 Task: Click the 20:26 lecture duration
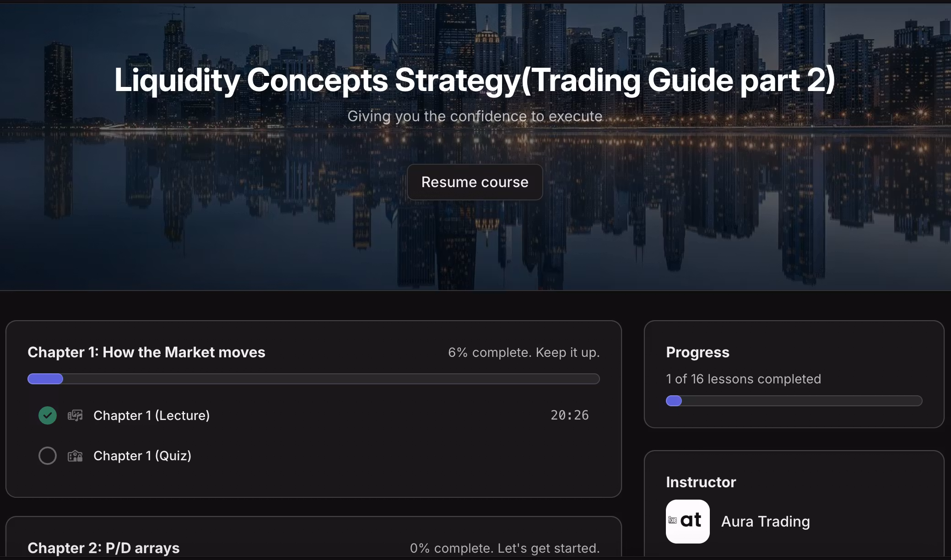(x=569, y=415)
